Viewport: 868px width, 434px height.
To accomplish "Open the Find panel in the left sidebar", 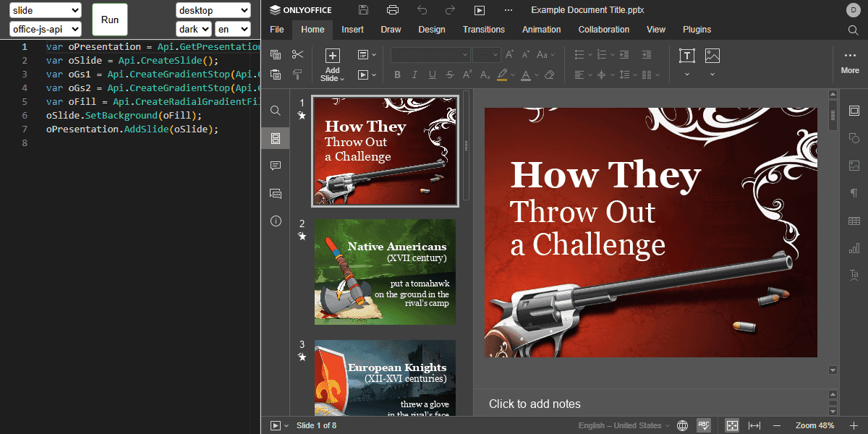I will tap(276, 111).
